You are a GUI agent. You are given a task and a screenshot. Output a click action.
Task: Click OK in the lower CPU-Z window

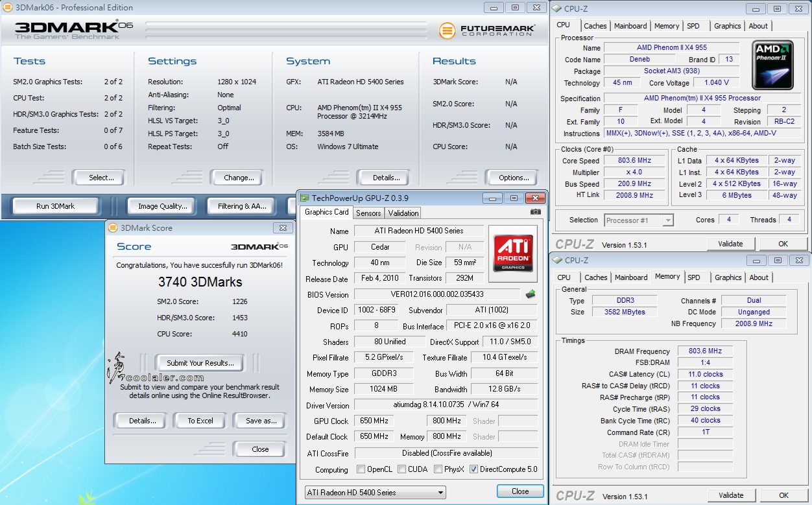(x=784, y=495)
